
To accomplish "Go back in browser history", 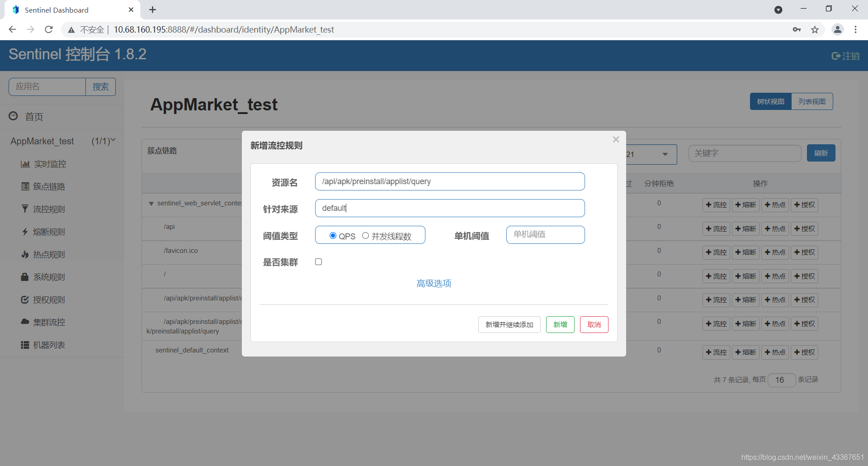I will (x=12, y=29).
